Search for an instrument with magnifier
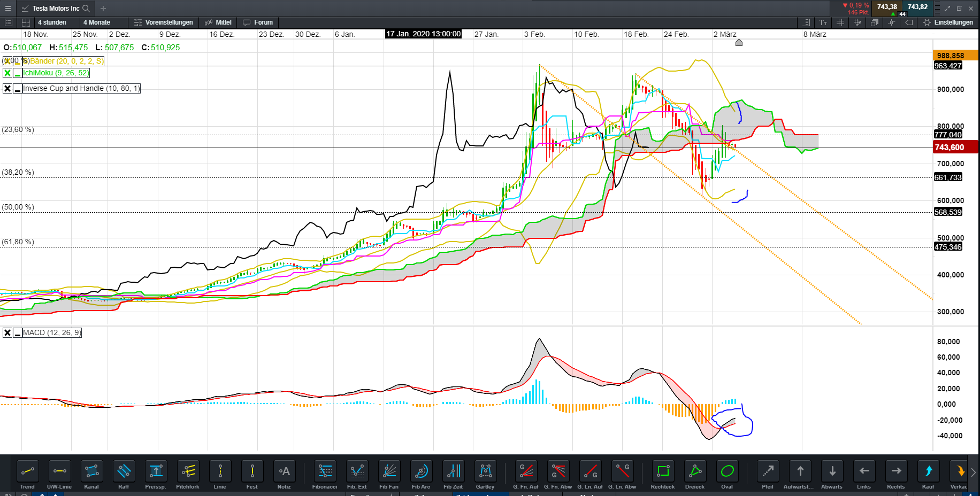The height and width of the screenshot is (496, 980). (86, 9)
